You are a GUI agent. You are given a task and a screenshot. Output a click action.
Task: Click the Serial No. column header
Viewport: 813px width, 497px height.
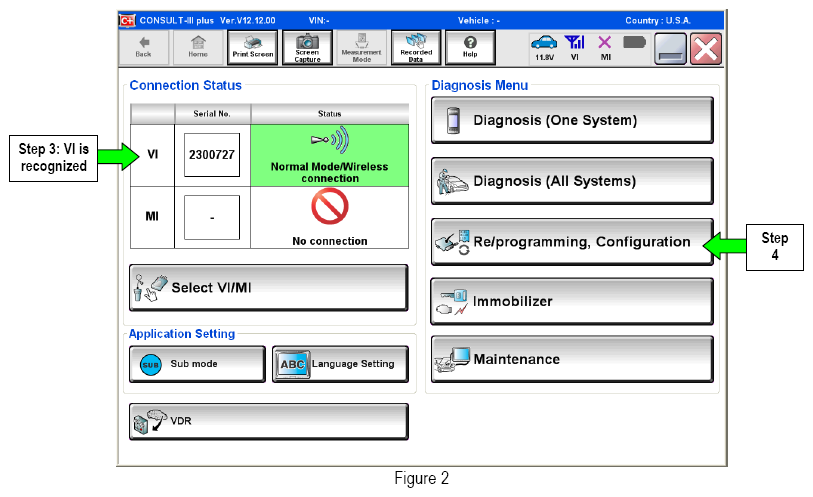(212, 113)
